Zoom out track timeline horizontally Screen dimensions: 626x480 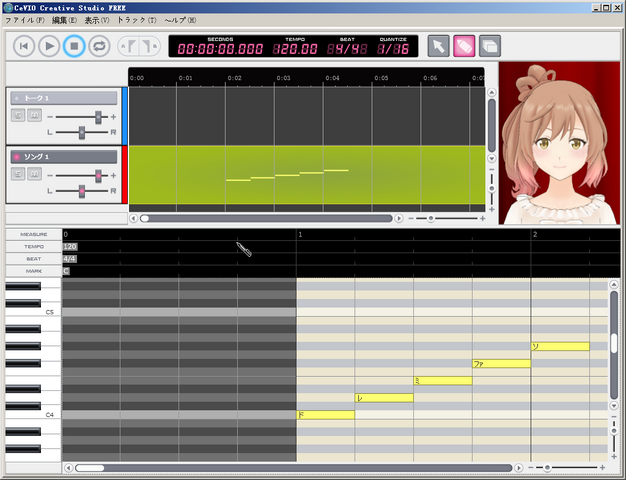click(411, 218)
